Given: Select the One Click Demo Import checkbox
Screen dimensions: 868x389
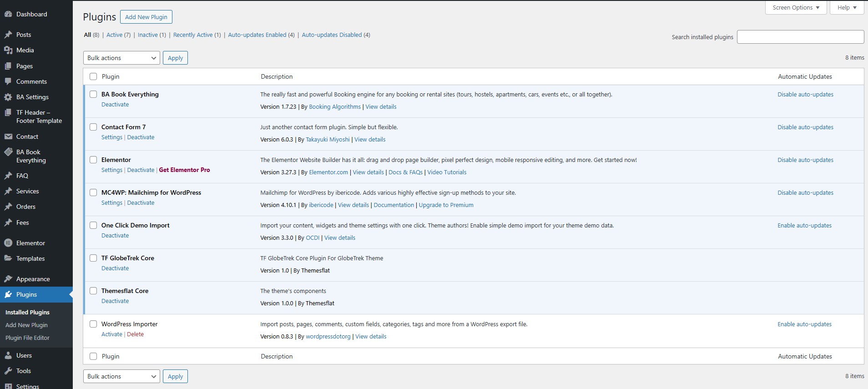Looking at the screenshot, I should 93,225.
